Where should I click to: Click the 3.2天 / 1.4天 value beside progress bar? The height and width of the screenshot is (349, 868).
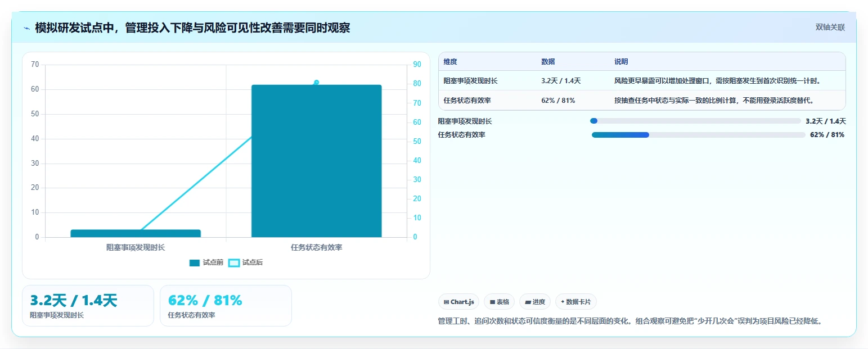pyautogui.click(x=826, y=121)
